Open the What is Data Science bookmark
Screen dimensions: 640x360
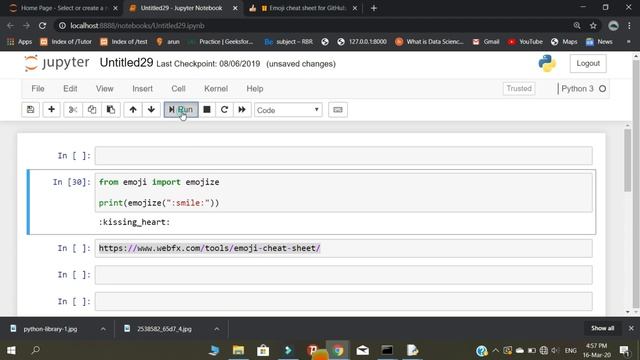pos(429,42)
